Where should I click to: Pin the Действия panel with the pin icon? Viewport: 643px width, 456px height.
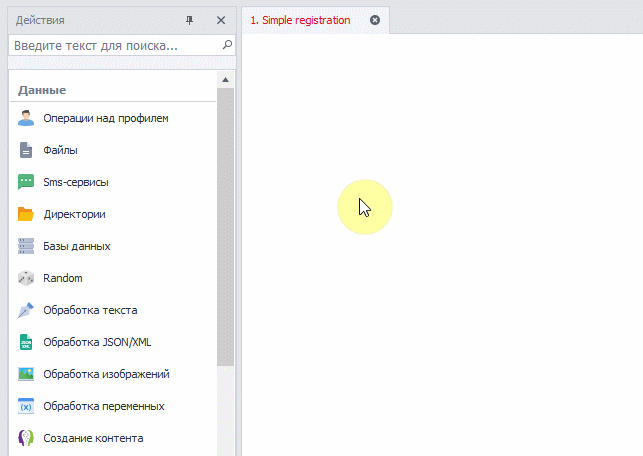pos(189,20)
